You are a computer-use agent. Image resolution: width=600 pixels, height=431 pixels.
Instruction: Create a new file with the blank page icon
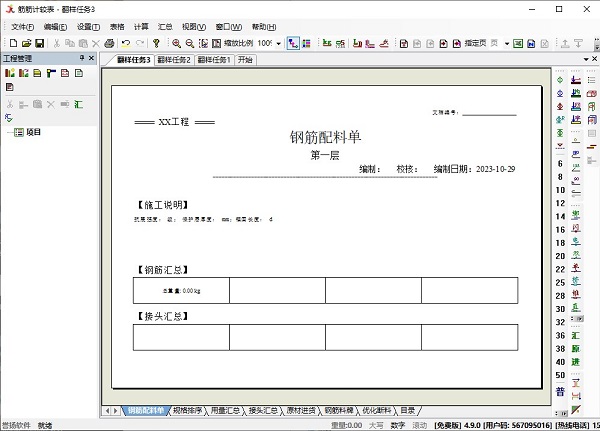pyautogui.click(x=13, y=43)
